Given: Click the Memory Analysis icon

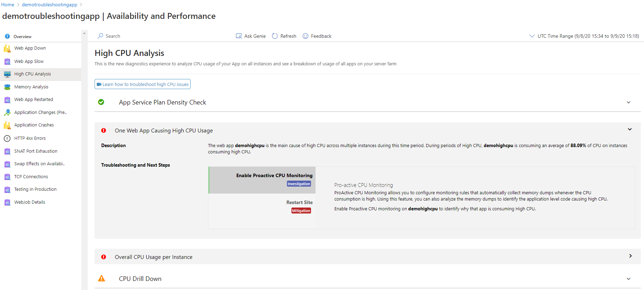Looking at the screenshot, I should click(x=7, y=87).
